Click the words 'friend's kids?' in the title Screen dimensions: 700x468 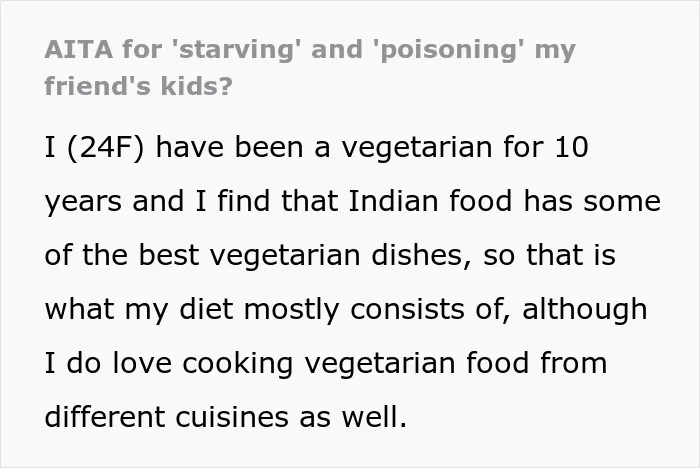[138, 85]
